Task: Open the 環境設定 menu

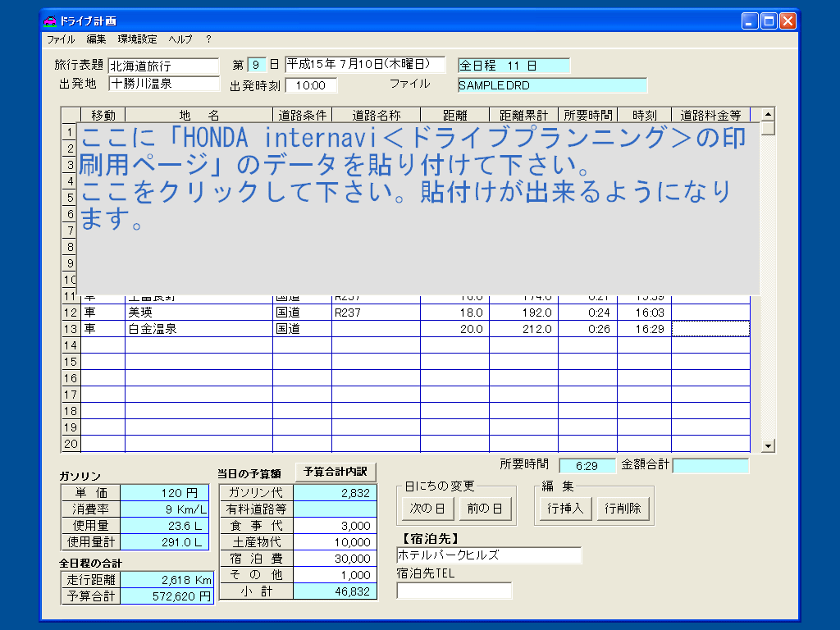Action: click(x=137, y=39)
